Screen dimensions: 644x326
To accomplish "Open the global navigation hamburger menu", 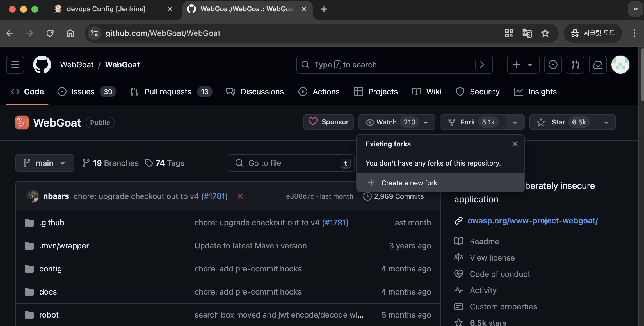I will point(15,65).
